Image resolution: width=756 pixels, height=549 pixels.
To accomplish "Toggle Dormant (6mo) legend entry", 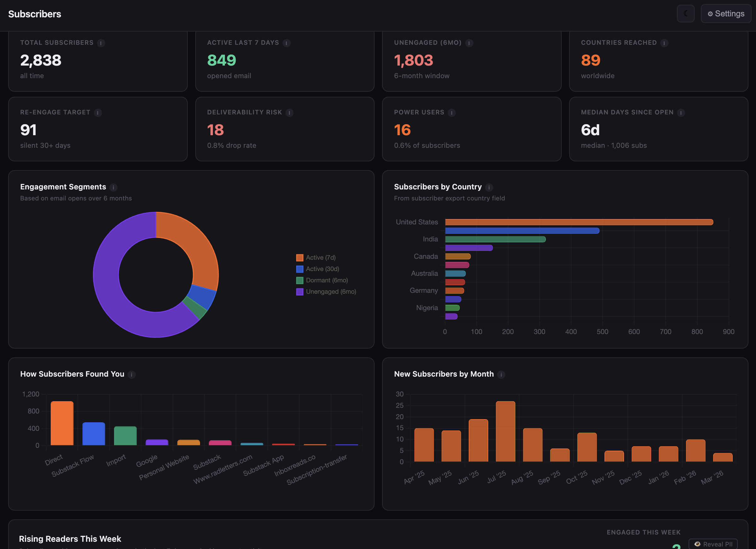I will pyautogui.click(x=326, y=280).
